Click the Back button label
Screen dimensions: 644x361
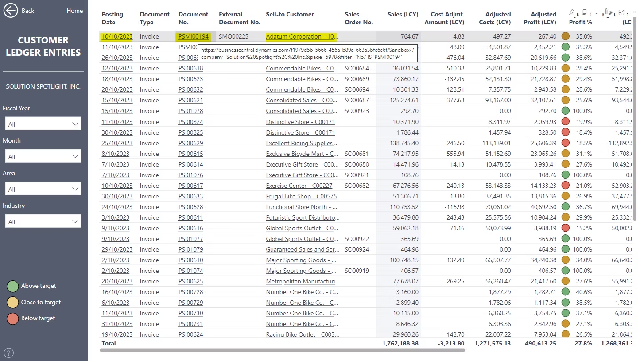pos(28,11)
